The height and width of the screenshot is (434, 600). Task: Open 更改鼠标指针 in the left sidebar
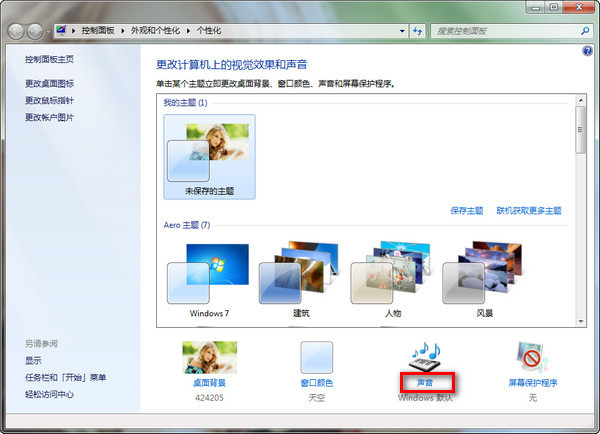49,101
